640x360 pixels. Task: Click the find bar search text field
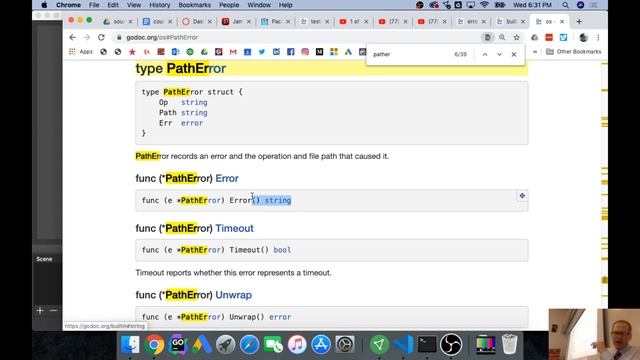pyautogui.click(x=410, y=54)
